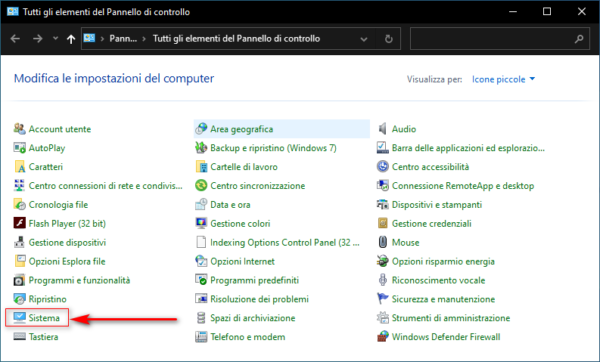Image resolution: width=600 pixels, height=362 pixels.
Task: Click the Centro sincronizzazione green icon
Action: [201, 185]
